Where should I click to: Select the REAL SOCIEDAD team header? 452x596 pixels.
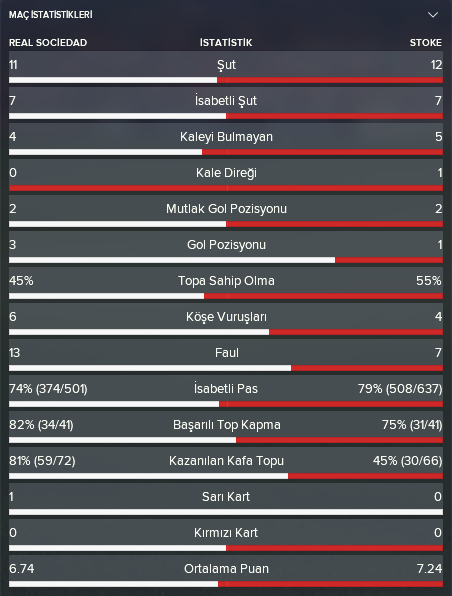pyautogui.click(x=48, y=43)
